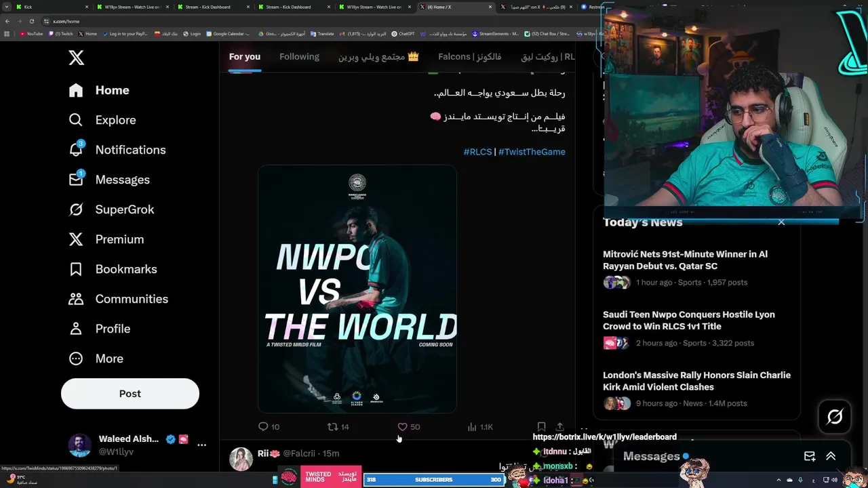Open the floating Grok button
This screenshot has height=488, width=868.
point(835,417)
